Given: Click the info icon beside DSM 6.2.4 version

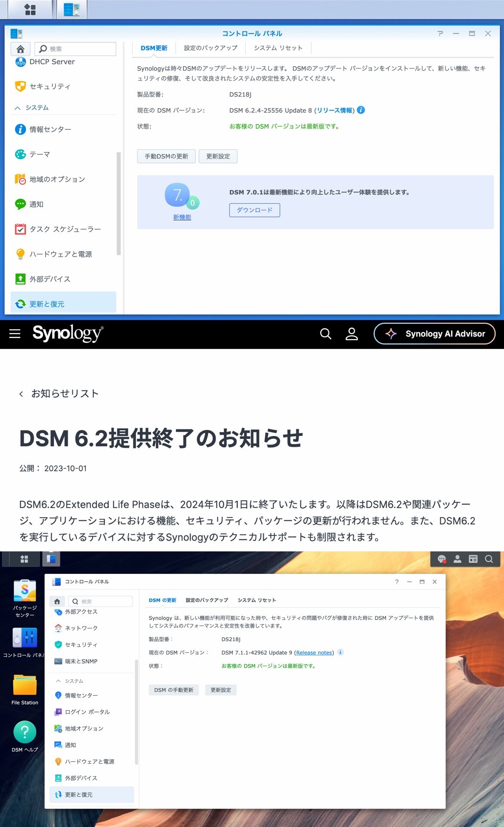Looking at the screenshot, I should [x=361, y=110].
